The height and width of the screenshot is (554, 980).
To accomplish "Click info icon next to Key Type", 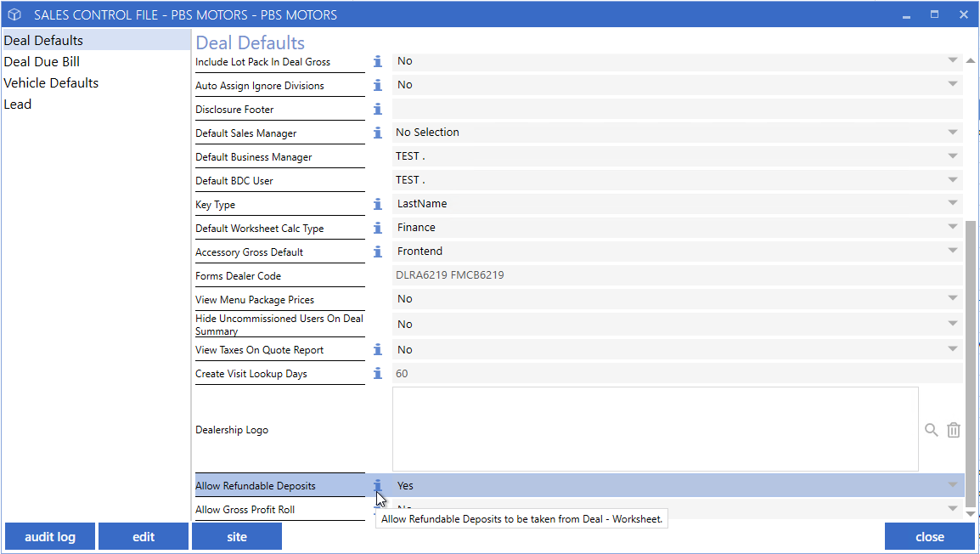I will pyautogui.click(x=378, y=204).
